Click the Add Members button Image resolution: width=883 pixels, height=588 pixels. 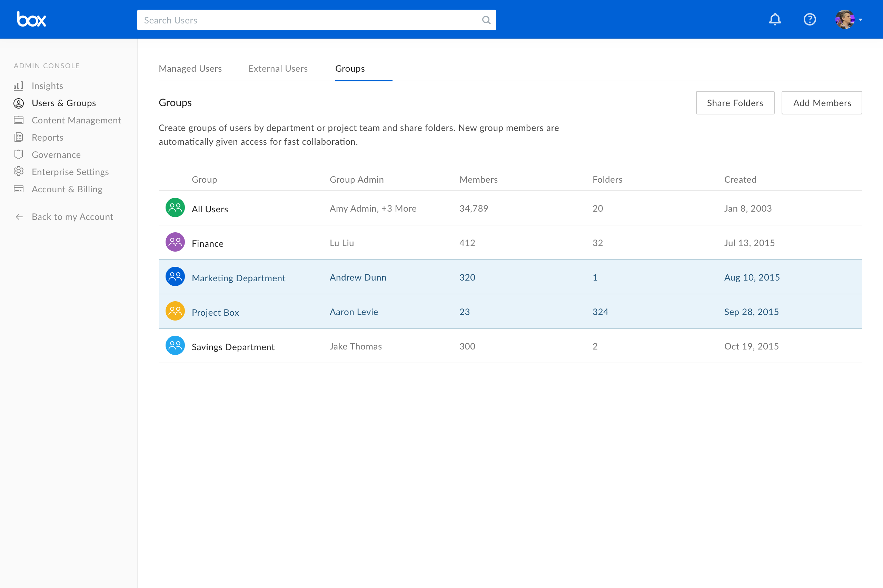click(x=822, y=103)
